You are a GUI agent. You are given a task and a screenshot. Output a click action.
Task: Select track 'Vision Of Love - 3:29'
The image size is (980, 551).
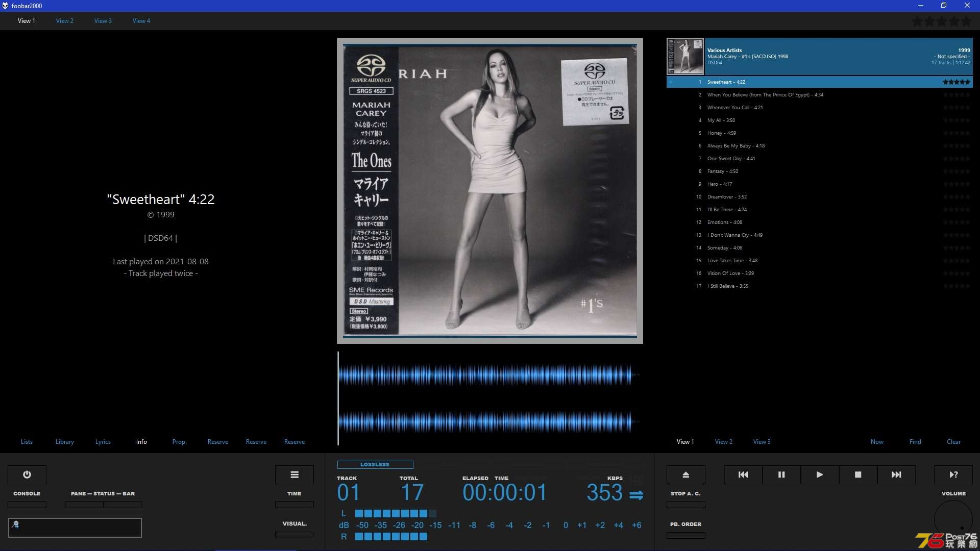coord(819,273)
